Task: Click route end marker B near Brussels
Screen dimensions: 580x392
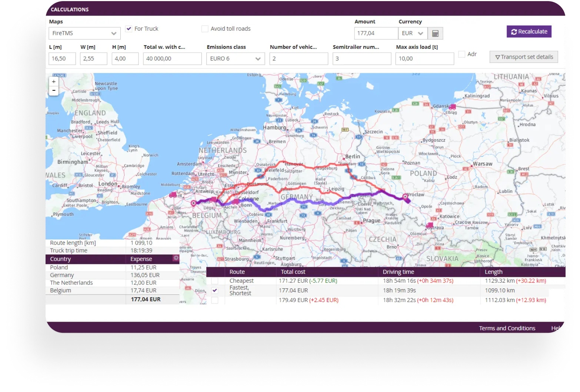Action: 193,203
